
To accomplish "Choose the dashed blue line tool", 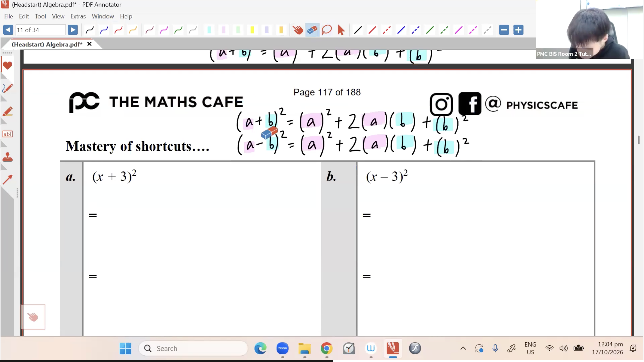I will point(415,30).
